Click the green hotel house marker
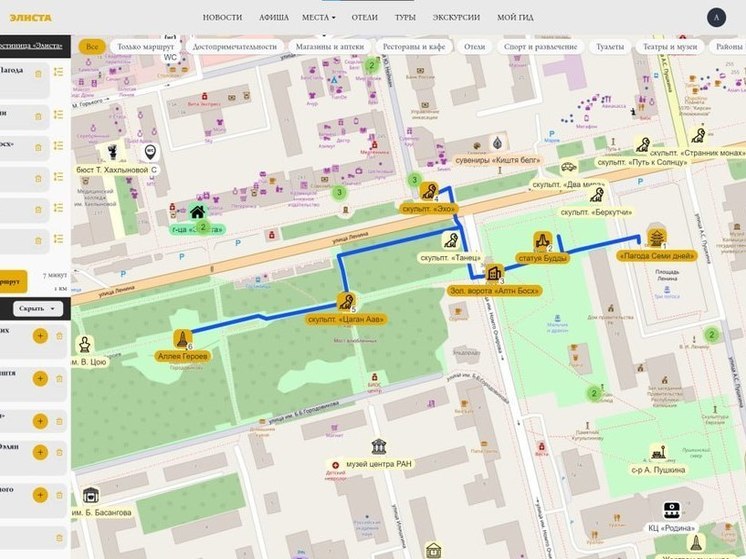746x559 pixels. click(x=197, y=212)
